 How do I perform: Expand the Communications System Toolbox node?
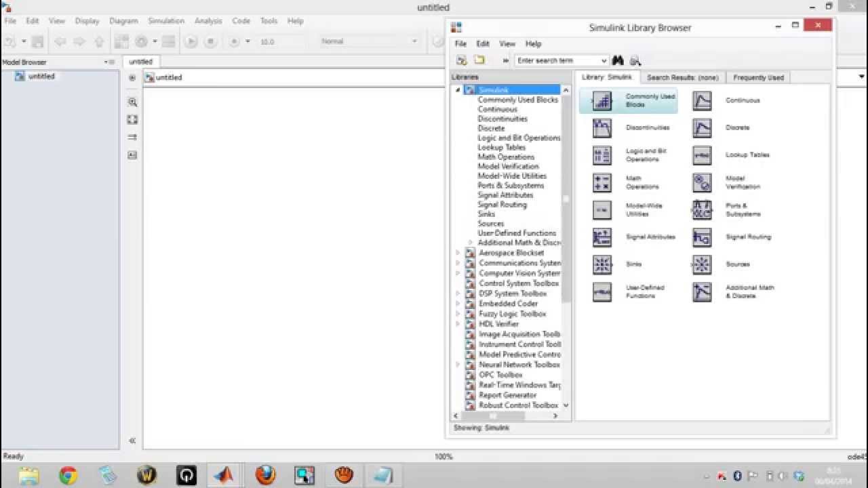(458, 263)
